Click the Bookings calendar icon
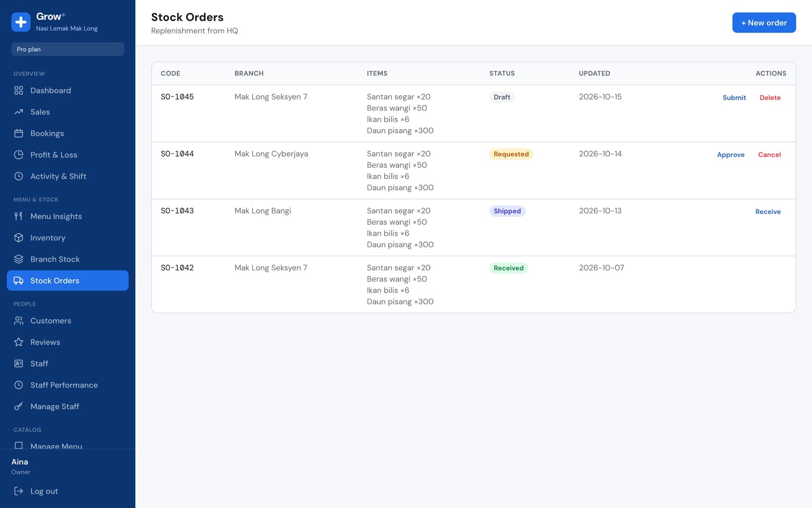 19,133
